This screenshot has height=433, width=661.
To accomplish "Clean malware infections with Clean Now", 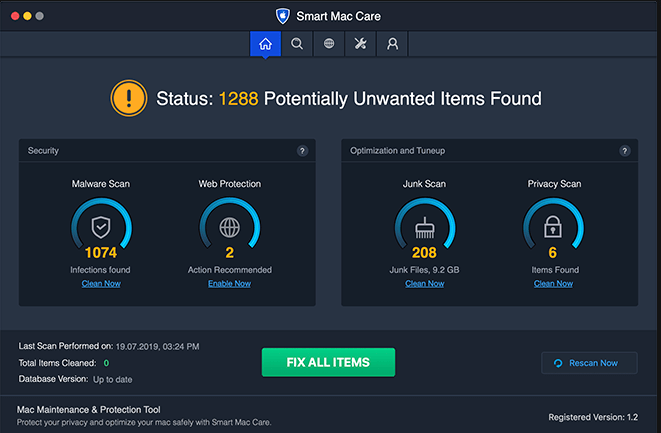I will pos(101,284).
